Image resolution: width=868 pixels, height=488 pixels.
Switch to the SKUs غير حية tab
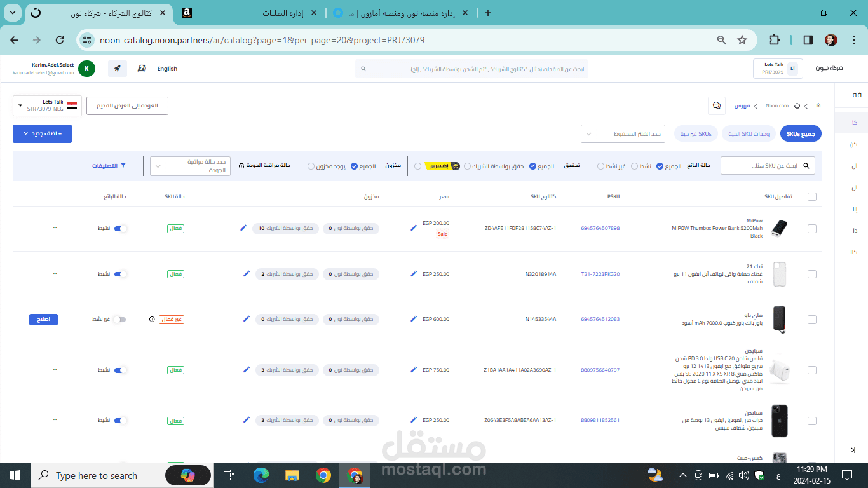[x=696, y=133]
